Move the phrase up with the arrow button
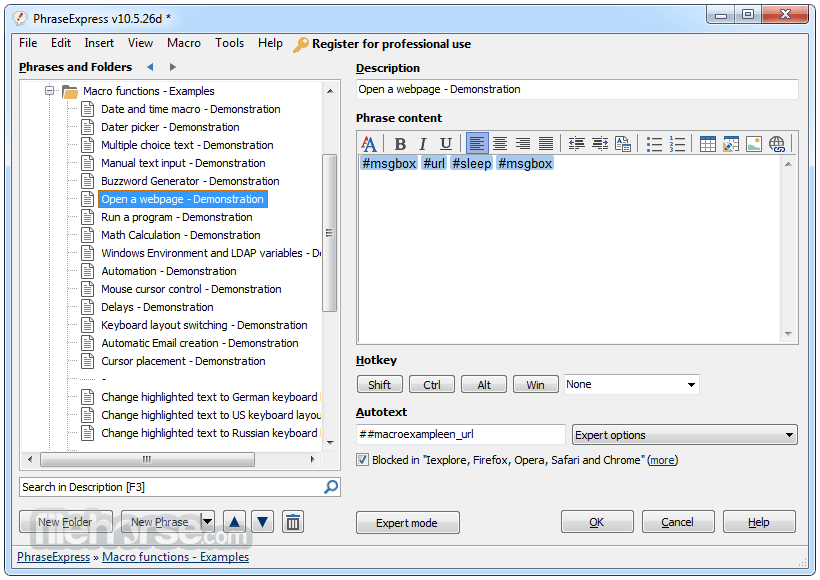 coord(234,522)
